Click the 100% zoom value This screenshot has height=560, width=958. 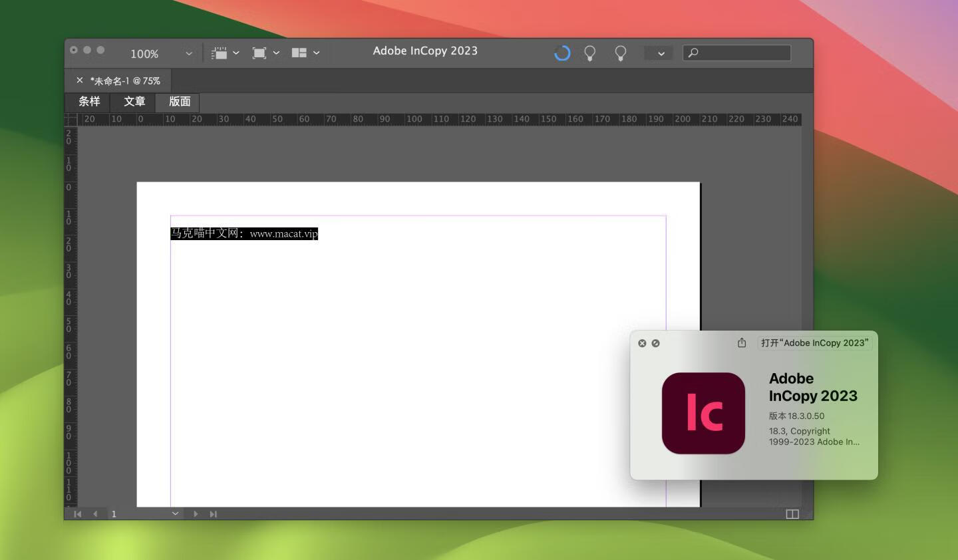click(144, 54)
